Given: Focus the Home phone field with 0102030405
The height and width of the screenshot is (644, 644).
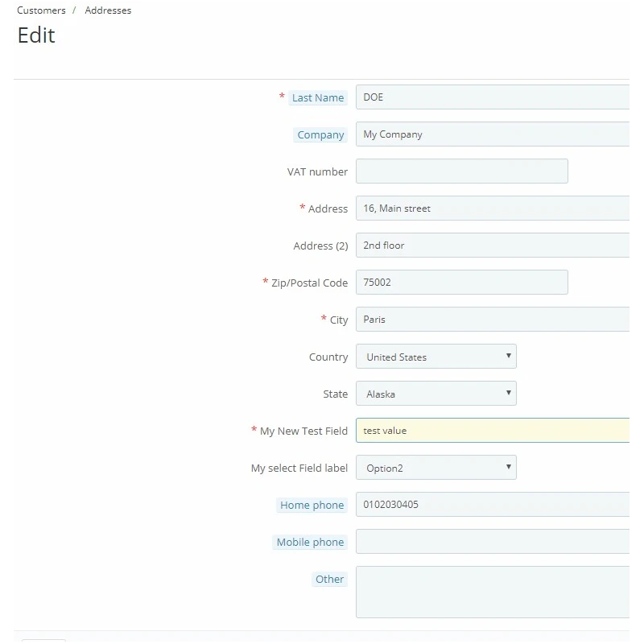Looking at the screenshot, I should [x=493, y=504].
